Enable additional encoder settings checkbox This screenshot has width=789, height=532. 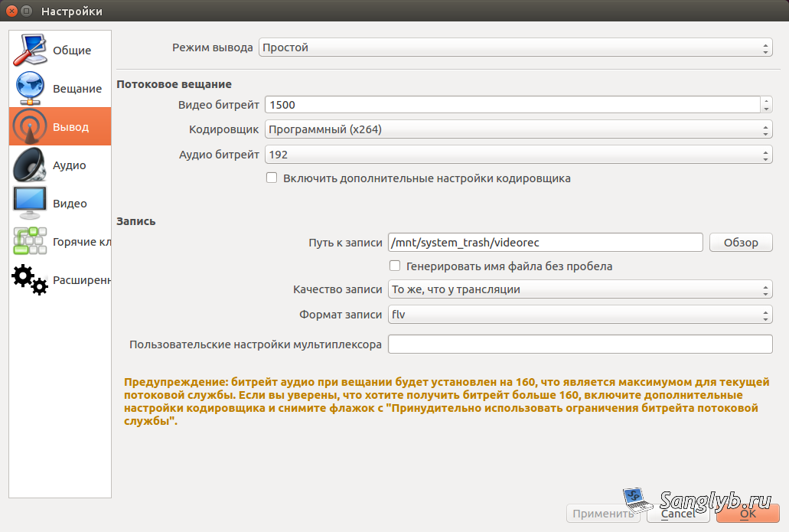pos(272,178)
